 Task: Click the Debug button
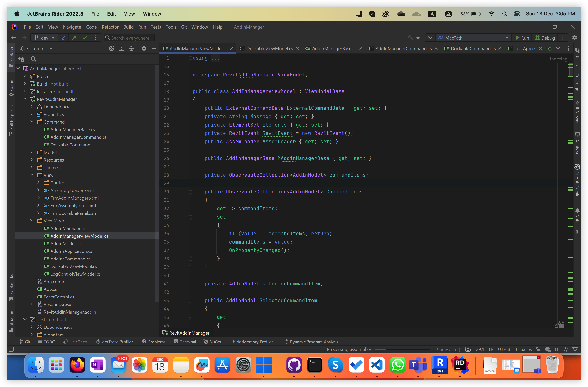pyautogui.click(x=545, y=38)
